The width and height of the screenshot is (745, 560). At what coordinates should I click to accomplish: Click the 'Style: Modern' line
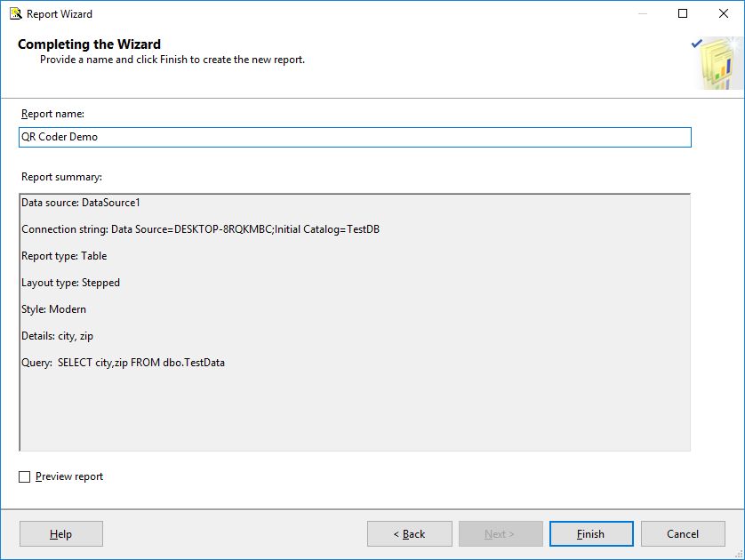[x=53, y=309]
